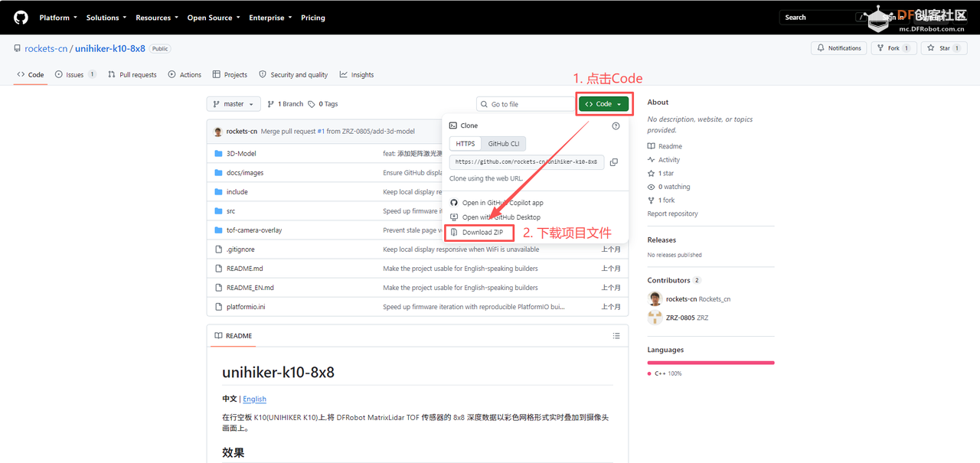Switch to the Code repository tab
The height and width of the screenshot is (463, 980).
click(x=31, y=75)
